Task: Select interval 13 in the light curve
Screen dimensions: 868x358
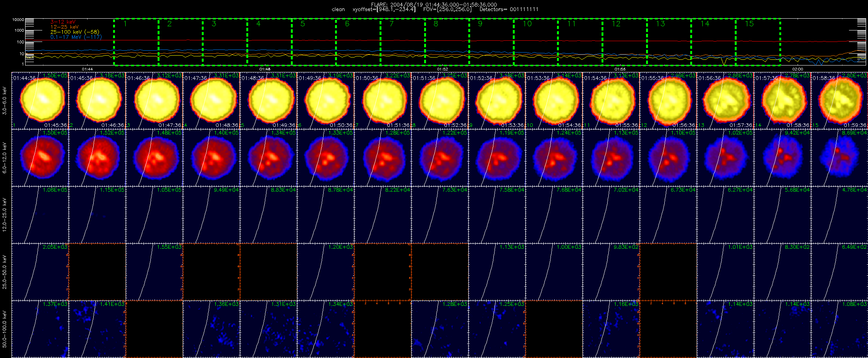Action: [669, 42]
